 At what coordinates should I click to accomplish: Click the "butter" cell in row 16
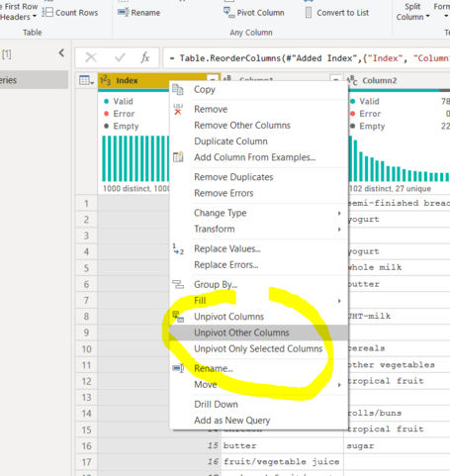(282, 446)
